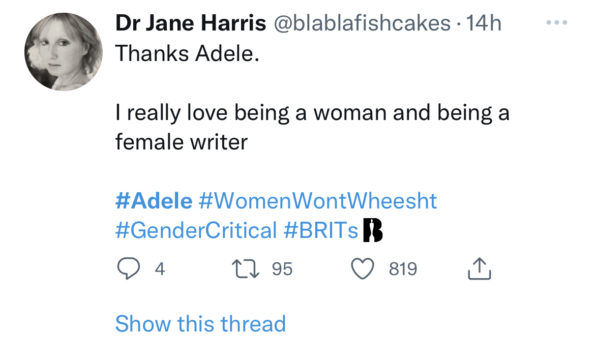The image size is (595, 361).
Task: Open the share tweet upload icon
Action: tap(479, 269)
